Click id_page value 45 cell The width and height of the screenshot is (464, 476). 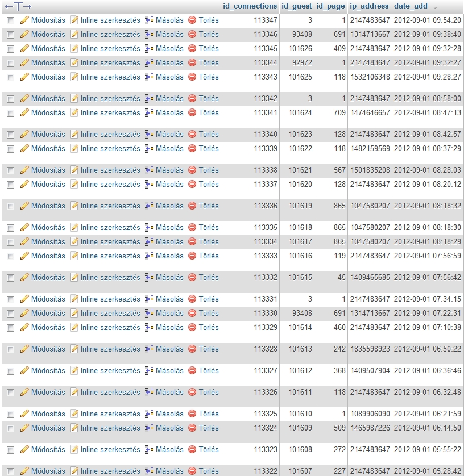coord(342,278)
